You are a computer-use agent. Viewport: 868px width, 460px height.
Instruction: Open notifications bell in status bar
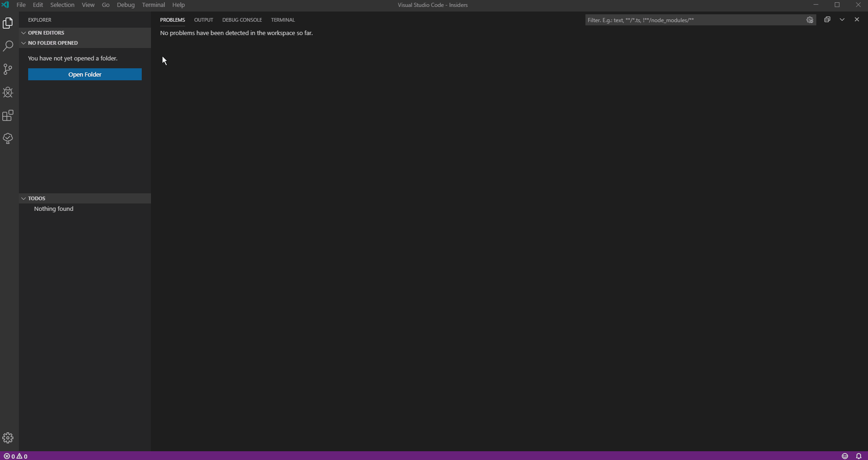point(859,456)
